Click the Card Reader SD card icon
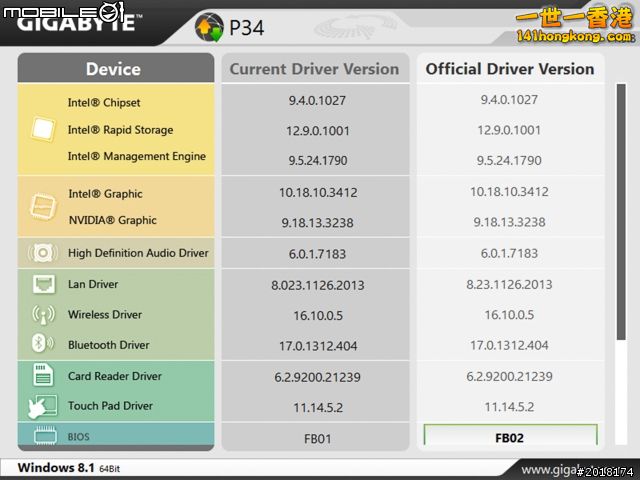The width and height of the screenshot is (640, 480). (43, 375)
